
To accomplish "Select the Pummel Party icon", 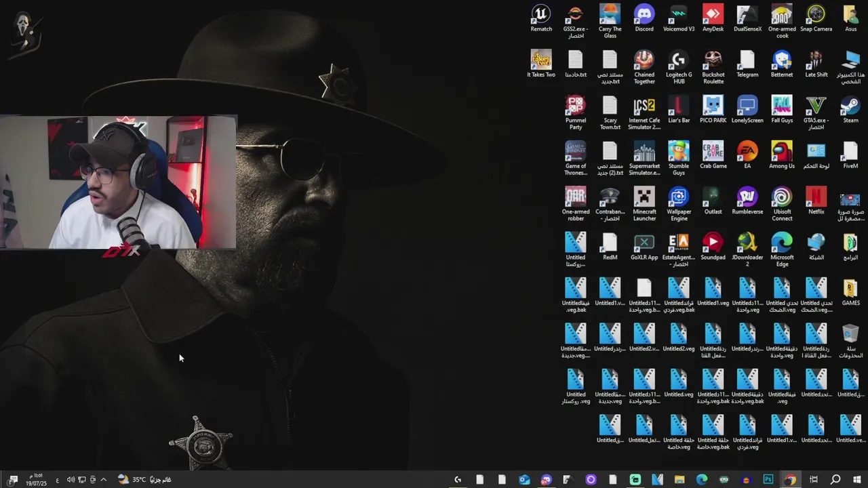I will pos(576,113).
